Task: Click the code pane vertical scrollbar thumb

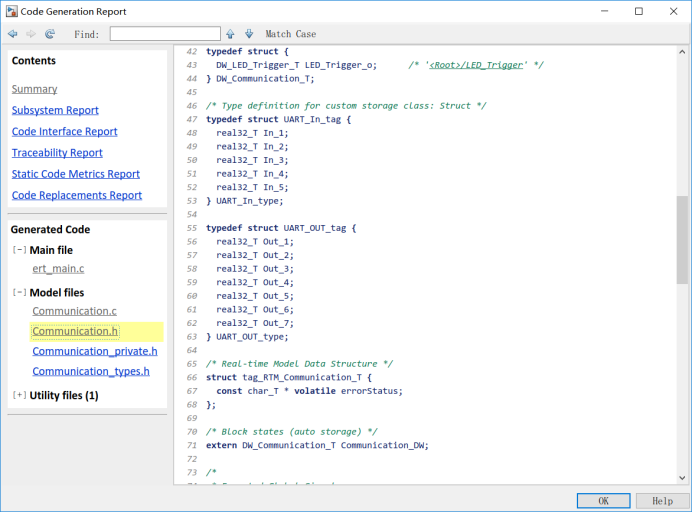Action: (682, 240)
